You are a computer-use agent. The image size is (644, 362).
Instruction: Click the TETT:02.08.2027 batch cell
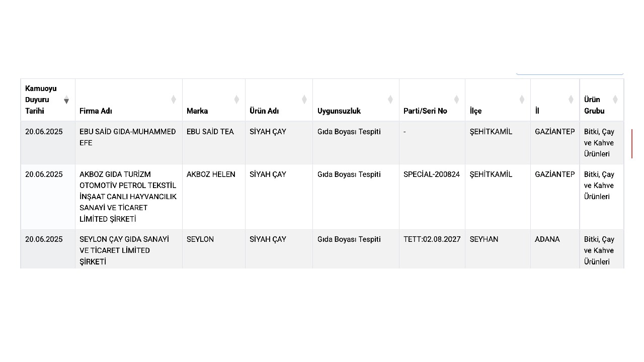click(432, 239)
